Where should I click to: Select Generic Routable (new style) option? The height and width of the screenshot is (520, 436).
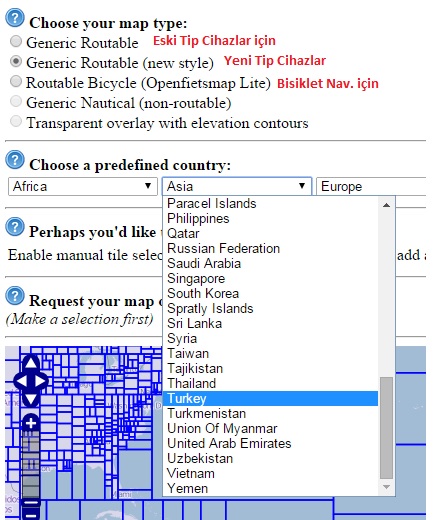(16, 61)
